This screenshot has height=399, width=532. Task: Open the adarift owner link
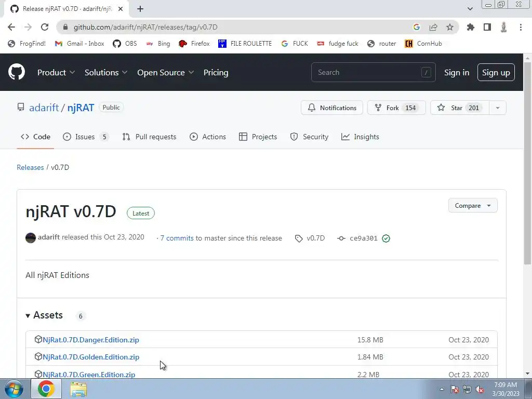[x=44, y=108]
